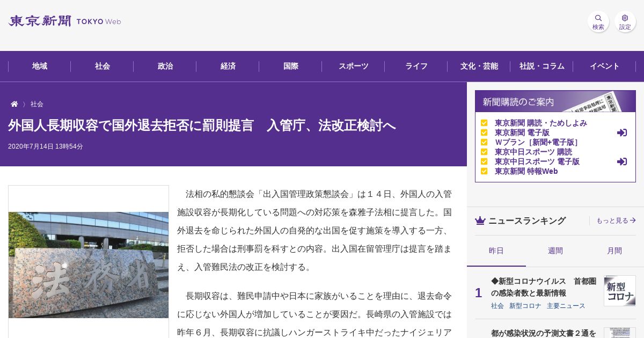Click the 東京新聞 TOKYO Web logo

click(x=64, y=21)
